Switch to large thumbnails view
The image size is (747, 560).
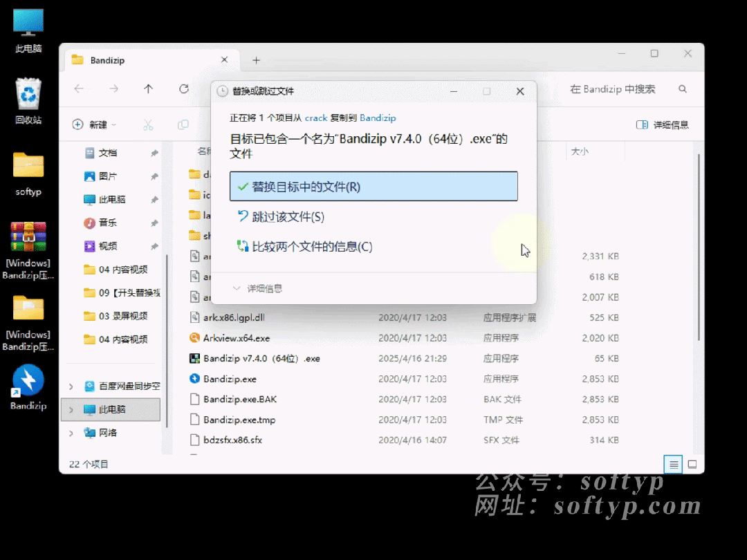tap(692, 465)
